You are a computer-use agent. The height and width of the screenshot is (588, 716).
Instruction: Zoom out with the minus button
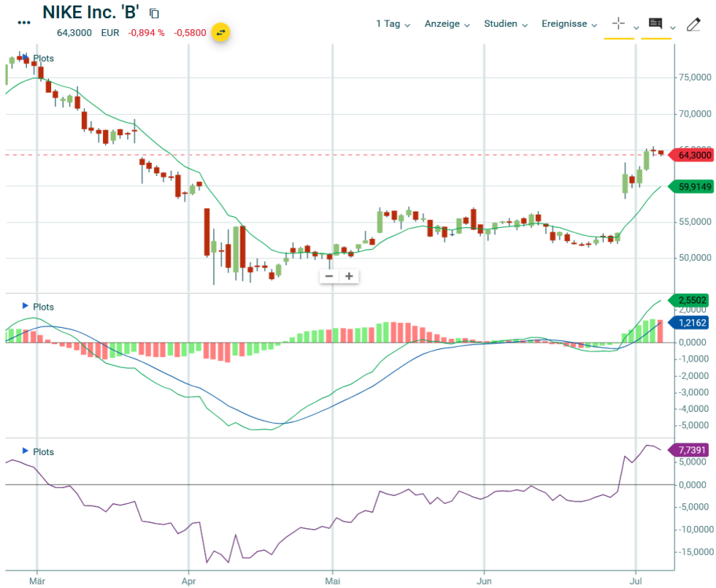click(x=329, y=276)
